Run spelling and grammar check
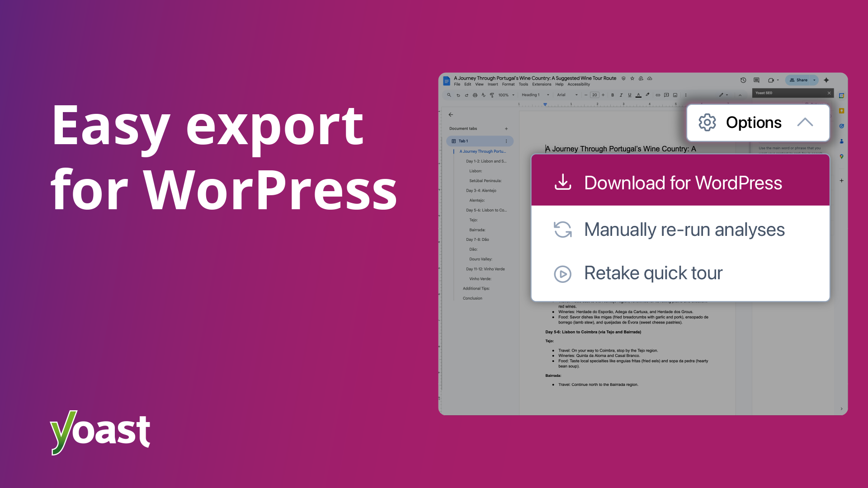The width and height of the screenshot is (868, 488). point(483,95)
